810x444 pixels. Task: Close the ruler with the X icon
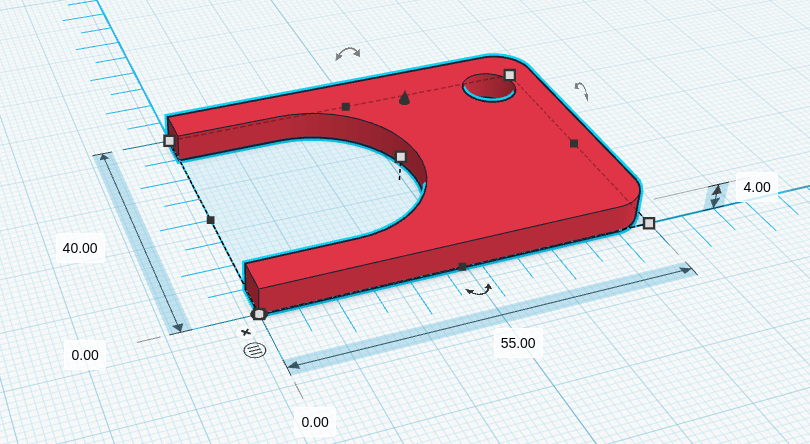[x=246, y=332]
